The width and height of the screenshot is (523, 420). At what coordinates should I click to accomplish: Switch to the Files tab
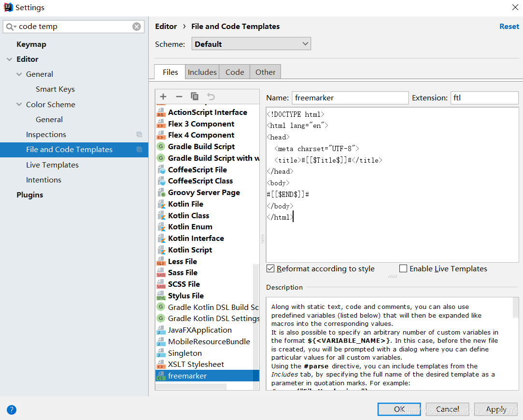click(x=170, y=72)
